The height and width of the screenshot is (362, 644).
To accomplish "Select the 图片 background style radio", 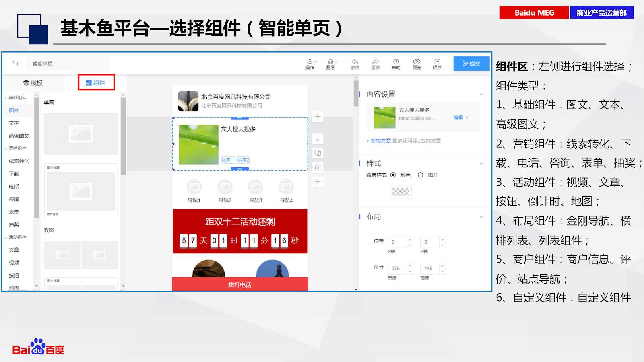I will (x=420, y=175).
